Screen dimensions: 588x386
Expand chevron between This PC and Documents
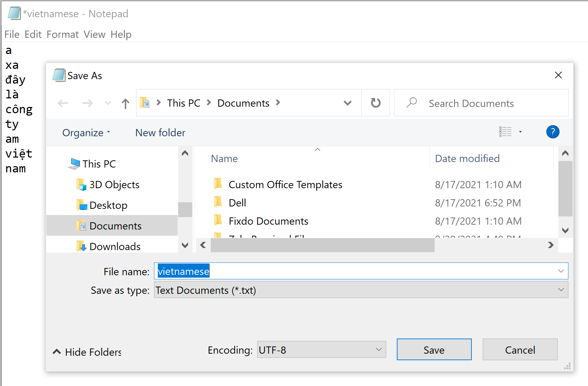click(x=209, y=103)
